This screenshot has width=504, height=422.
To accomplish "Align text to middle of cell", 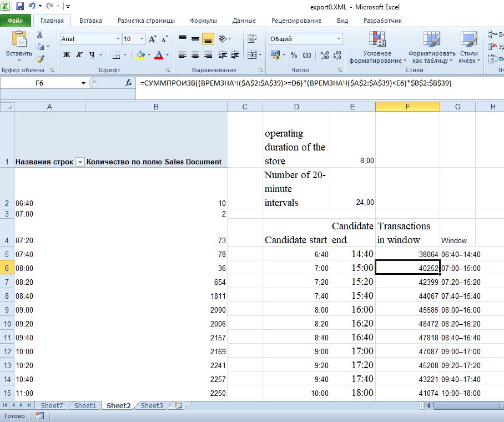I will 195,39.
